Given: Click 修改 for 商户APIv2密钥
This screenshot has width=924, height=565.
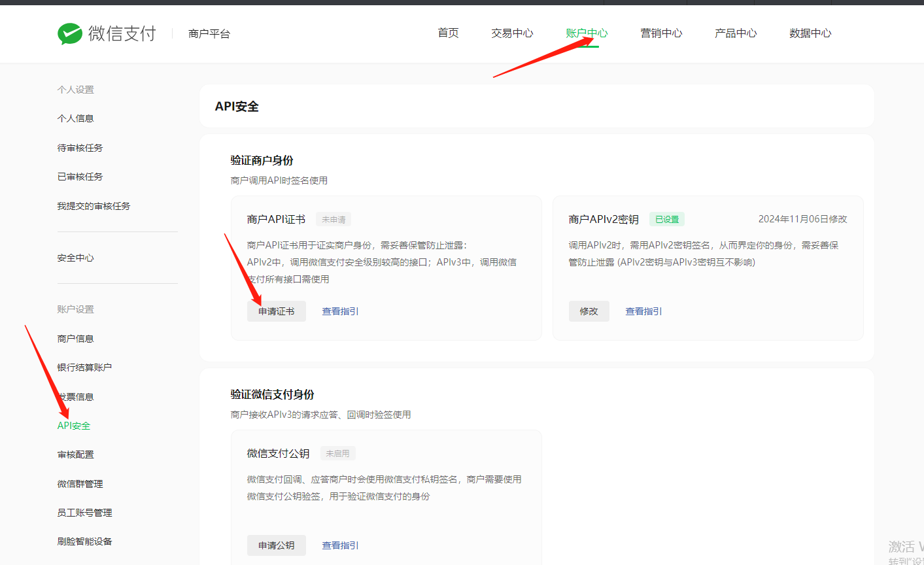Looking at the screenshot, I should pyautogui.click(x=589, y=311).
